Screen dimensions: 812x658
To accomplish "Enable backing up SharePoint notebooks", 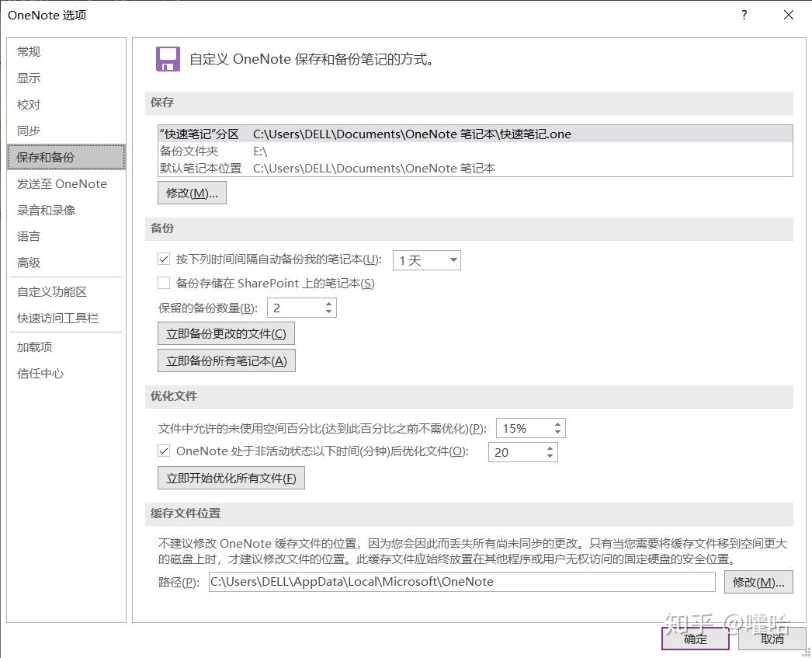I will pyautogui.click(x=164, y=283).
